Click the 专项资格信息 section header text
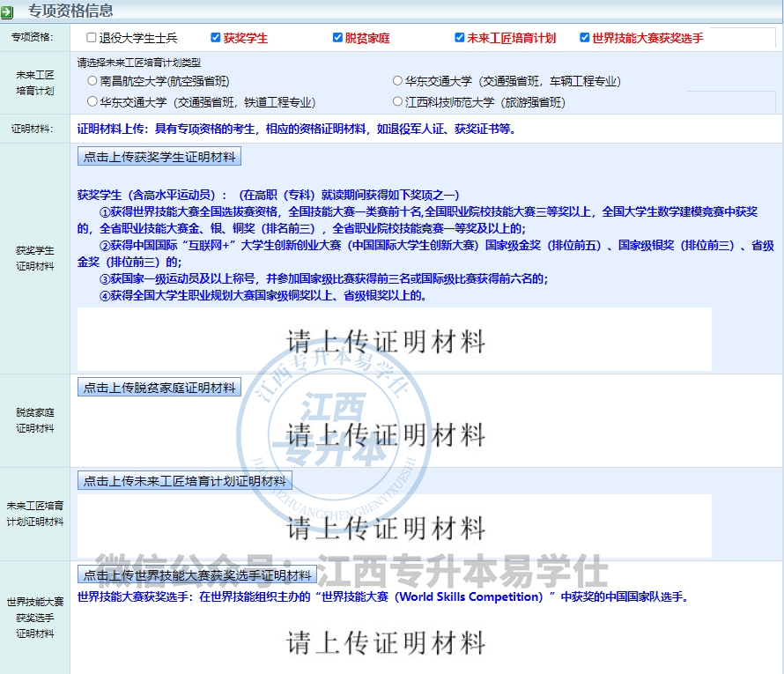 point(70,11)
